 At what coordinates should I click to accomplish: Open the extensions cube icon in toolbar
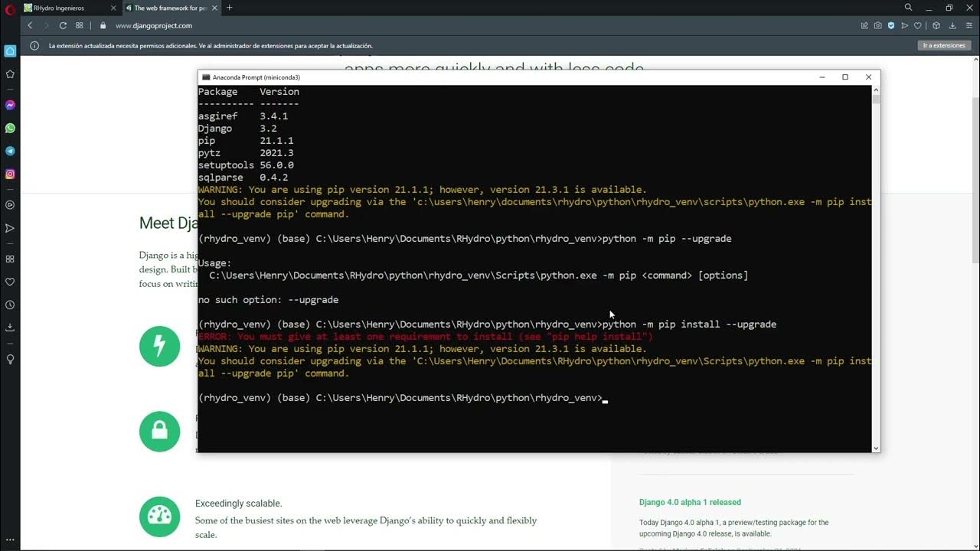click(x=936, y=25)
